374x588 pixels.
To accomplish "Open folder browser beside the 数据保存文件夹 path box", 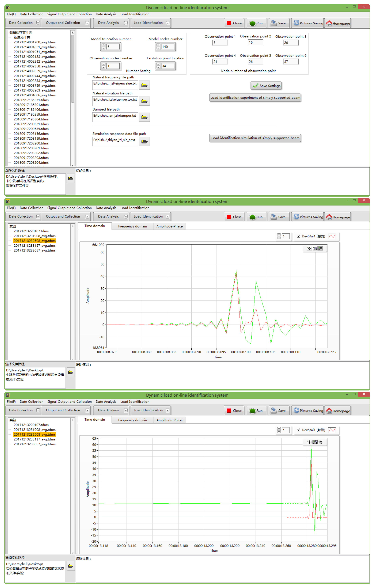I will point(71,179).
